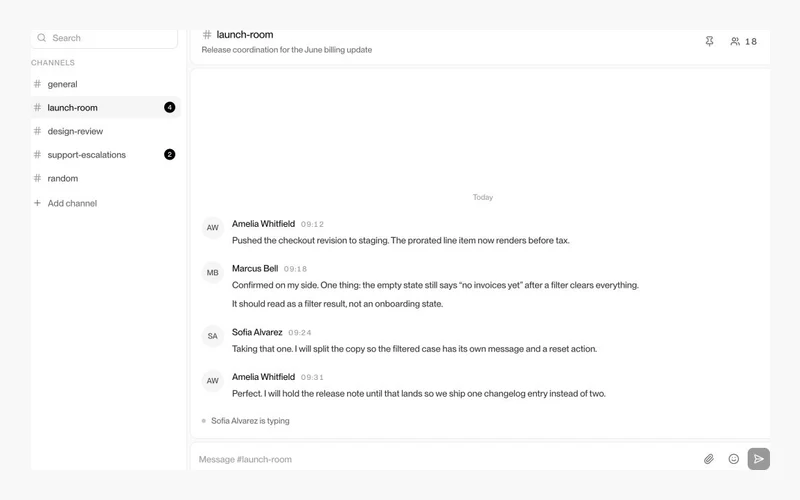The width and height of the screenshot is (800, 500).
Task: Click the send message arrow button
Action: coord(759,459)
